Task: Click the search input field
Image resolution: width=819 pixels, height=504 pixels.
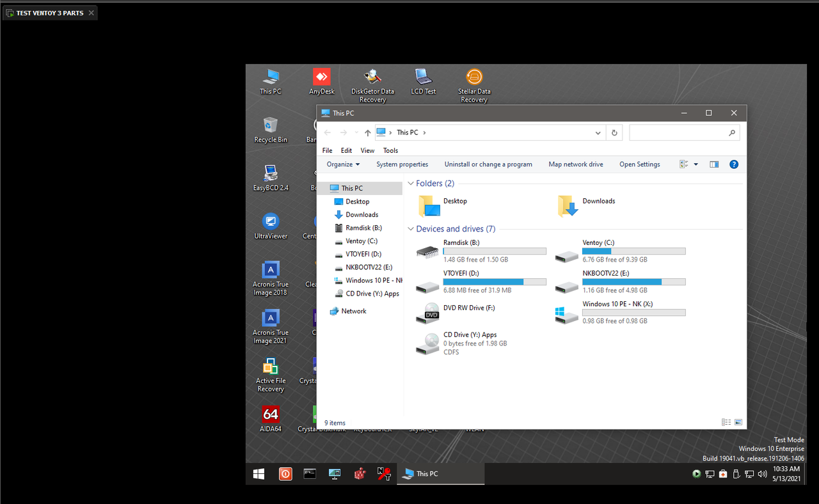Action: pyautogui.click(x=678, y=132)
